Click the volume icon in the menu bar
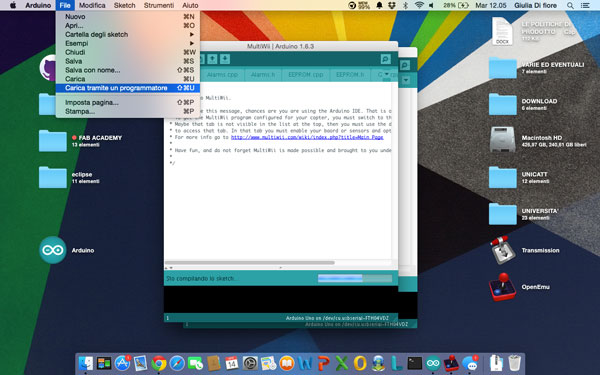Image resolution: width=600 pixels, height=375 pixels. (432, 5)
